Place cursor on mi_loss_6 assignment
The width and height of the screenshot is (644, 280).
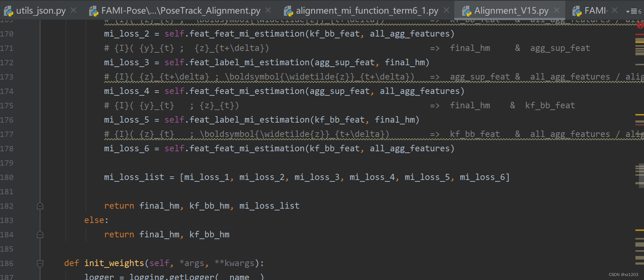(x=127, y=148)
